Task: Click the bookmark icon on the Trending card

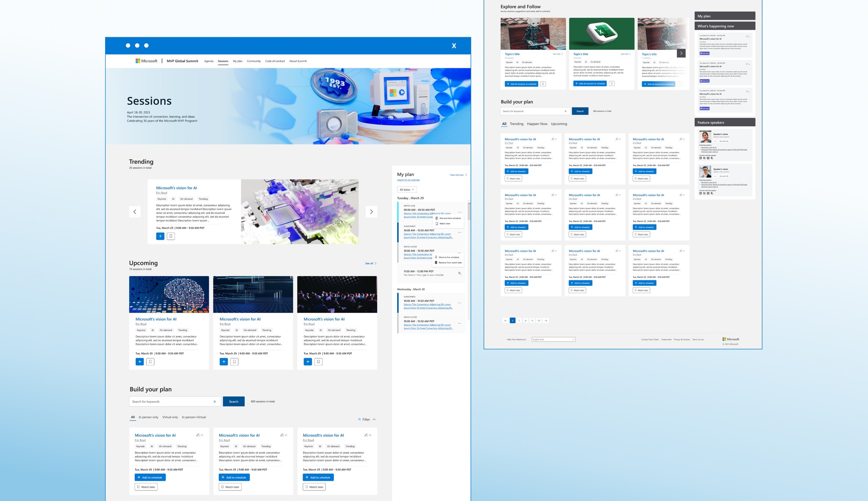Action: 171,236
